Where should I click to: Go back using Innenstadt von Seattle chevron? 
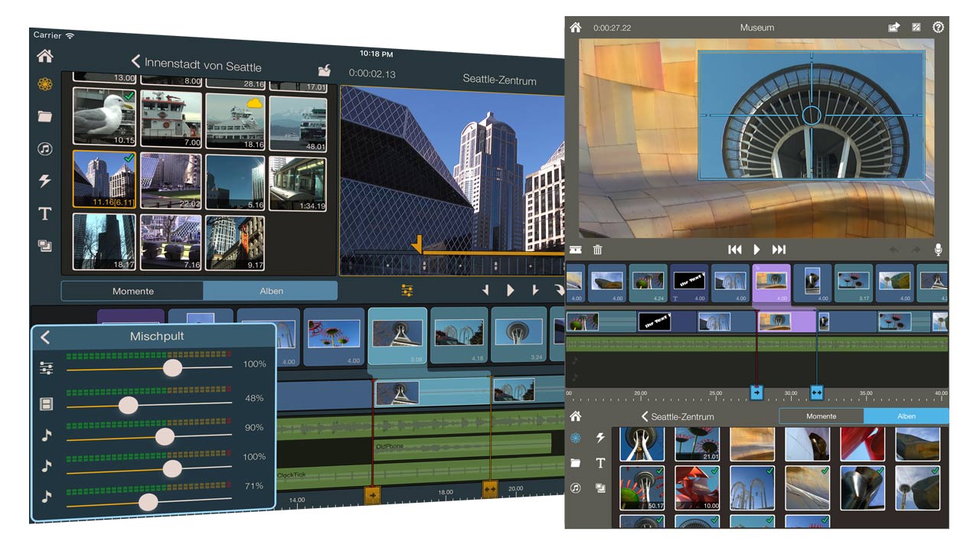click(x=136, y=61)
